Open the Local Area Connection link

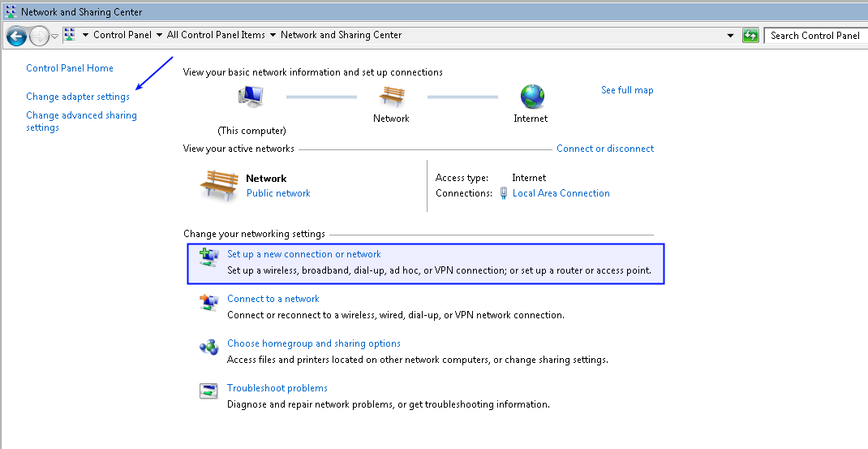click(561, 193)
